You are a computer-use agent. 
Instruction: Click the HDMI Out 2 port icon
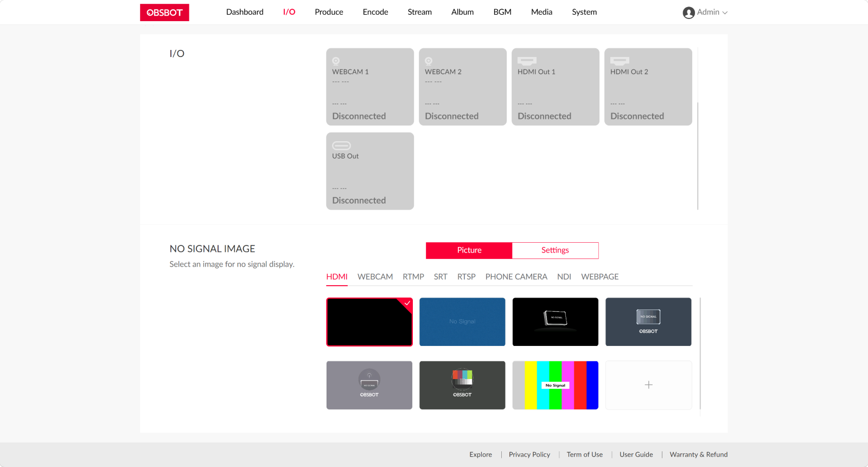tap(620, 61)
